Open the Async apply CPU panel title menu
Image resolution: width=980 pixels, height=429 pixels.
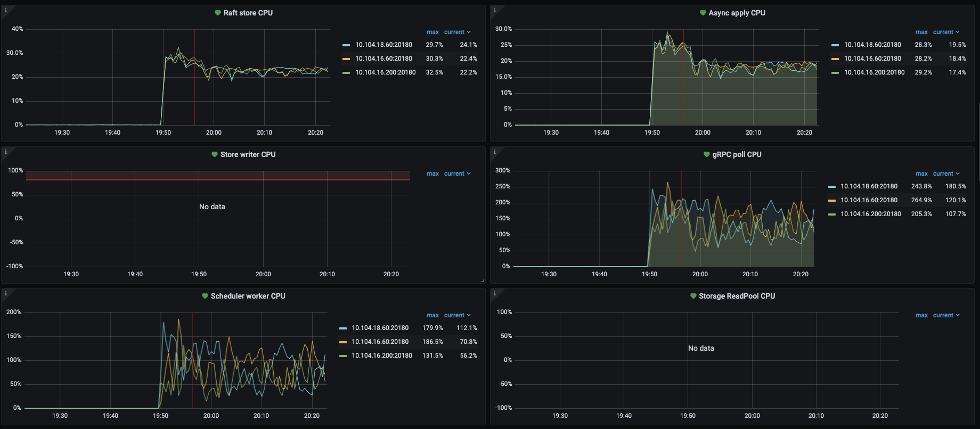pos(737,13)
